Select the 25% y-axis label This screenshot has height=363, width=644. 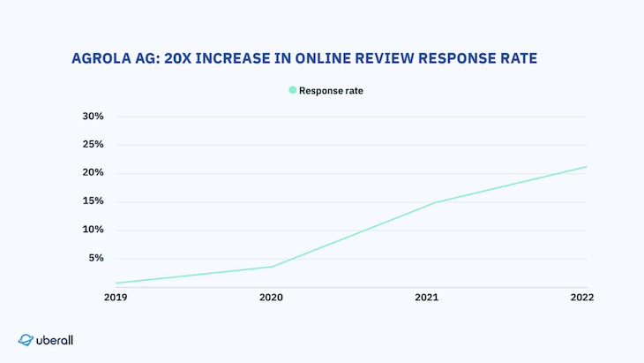pos(93,144)
